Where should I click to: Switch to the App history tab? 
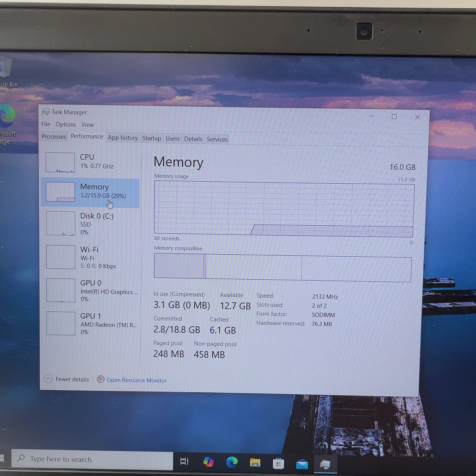(123, 138)
